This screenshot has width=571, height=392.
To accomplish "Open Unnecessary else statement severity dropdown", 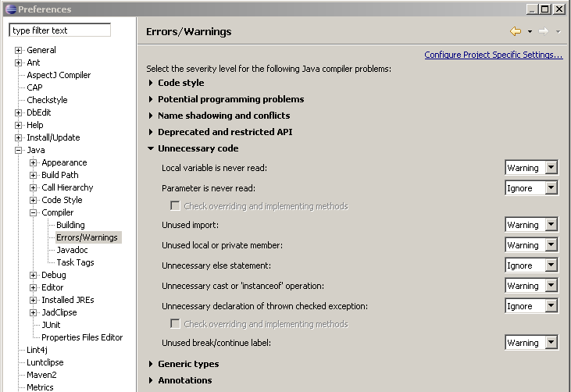I will click(x=551, y=265).
